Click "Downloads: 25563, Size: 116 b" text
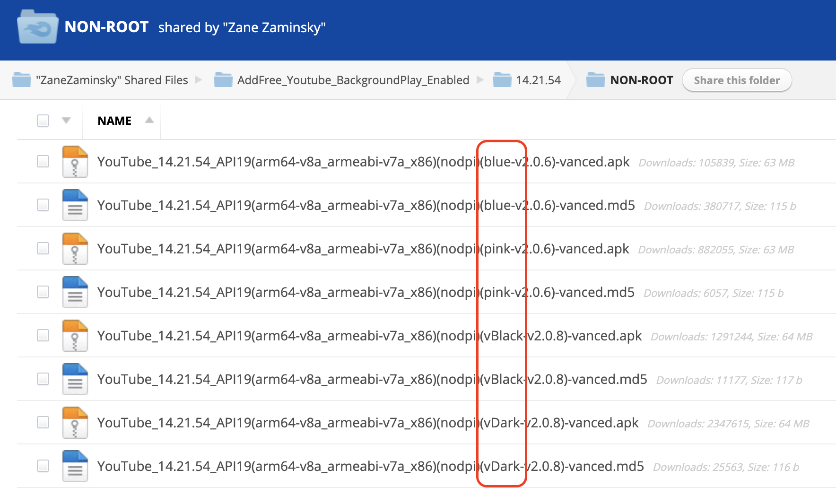836x504 pixels. (x=726, y=467)
